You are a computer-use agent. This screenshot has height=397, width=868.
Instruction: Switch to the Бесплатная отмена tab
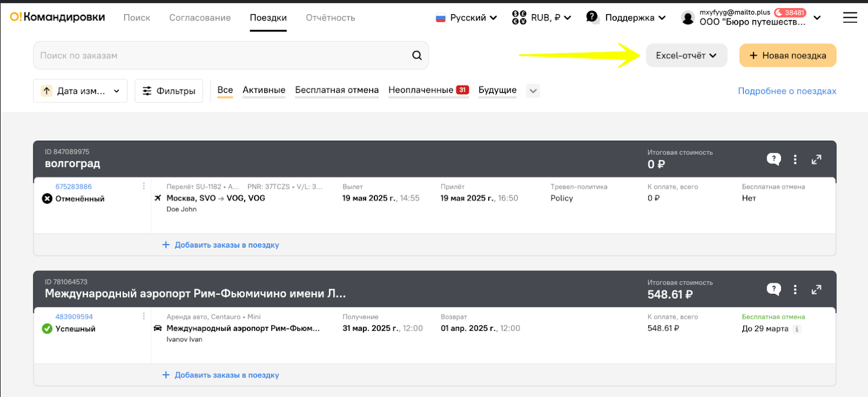click(337, 90)
